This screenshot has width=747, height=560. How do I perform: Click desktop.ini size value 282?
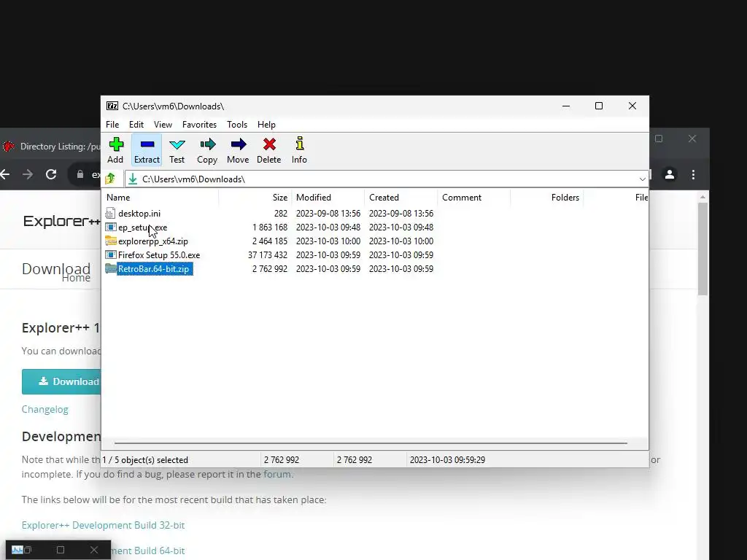(x=281, y=214)
